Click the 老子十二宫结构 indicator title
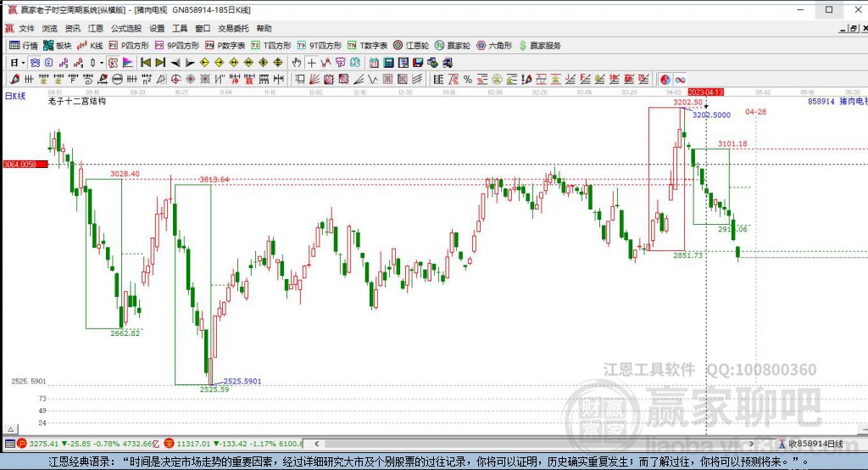The width and height of the screenshot is (868, 470). point(77,101)
